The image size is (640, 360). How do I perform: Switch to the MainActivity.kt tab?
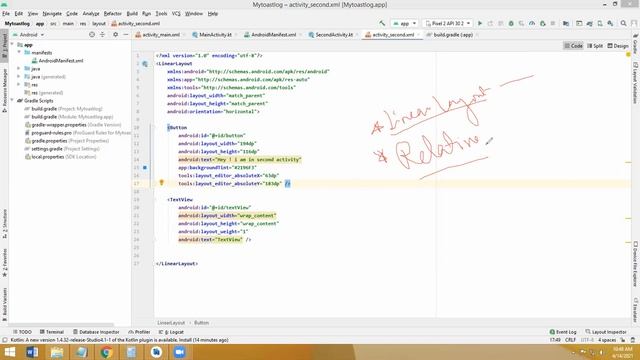click(212, 35)
